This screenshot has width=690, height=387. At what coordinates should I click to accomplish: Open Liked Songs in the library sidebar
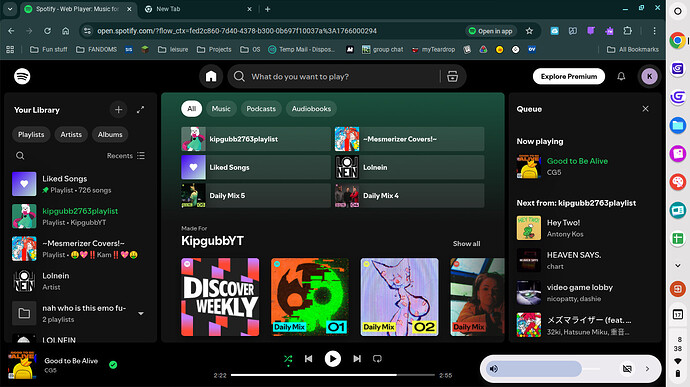click(x=80, y=184)
